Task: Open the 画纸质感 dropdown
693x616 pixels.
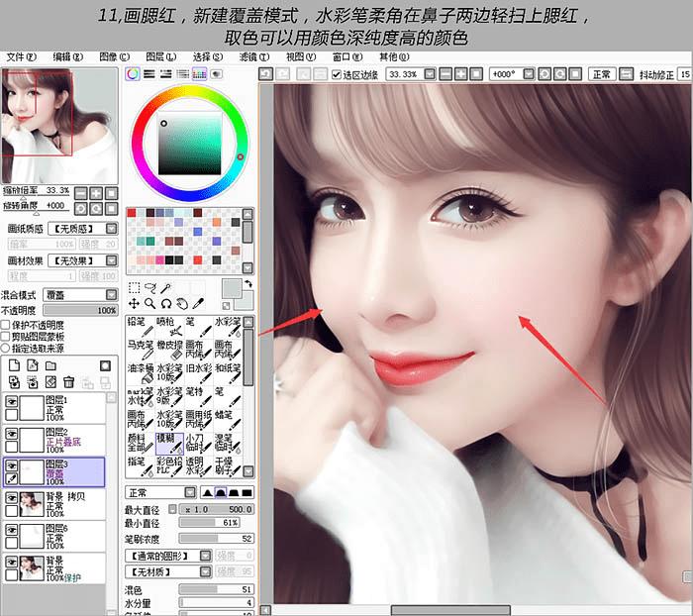Action: [82, 229]
